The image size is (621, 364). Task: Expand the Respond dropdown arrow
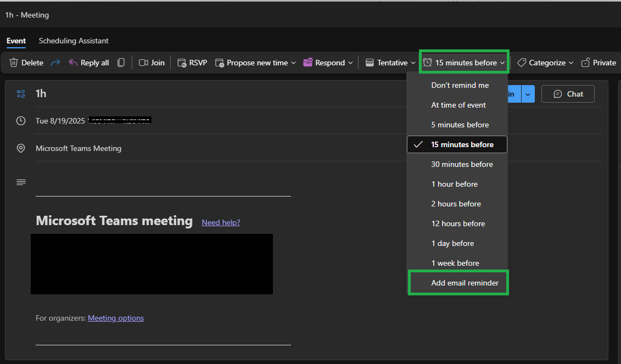(350, 63)
